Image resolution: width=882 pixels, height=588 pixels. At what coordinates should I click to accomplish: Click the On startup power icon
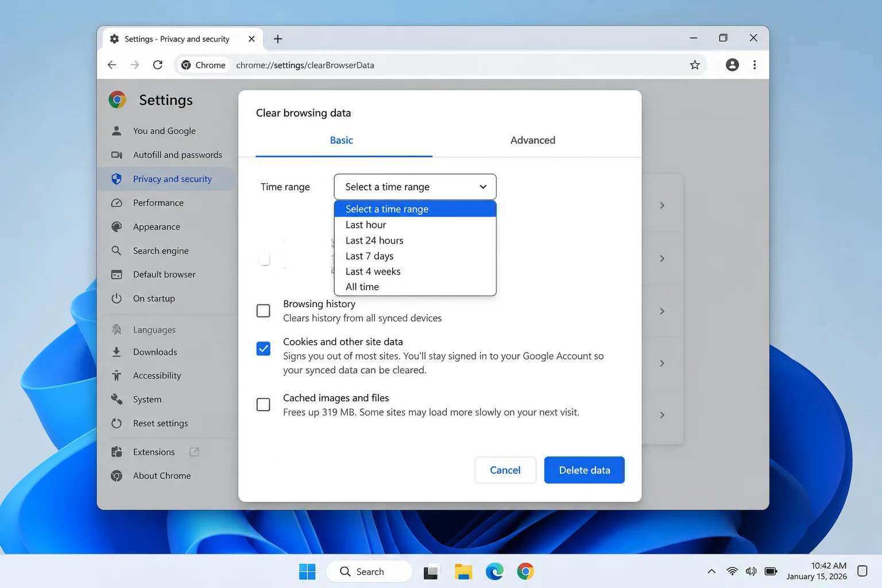[117, 299]
